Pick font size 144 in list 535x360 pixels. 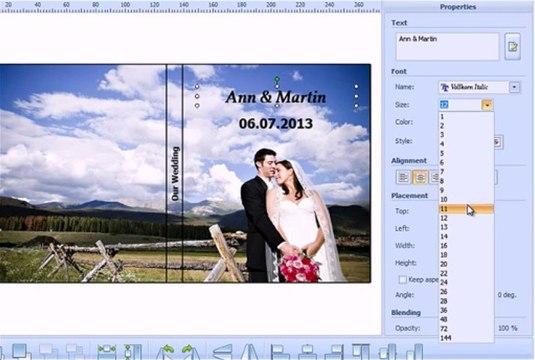point(466,338)
